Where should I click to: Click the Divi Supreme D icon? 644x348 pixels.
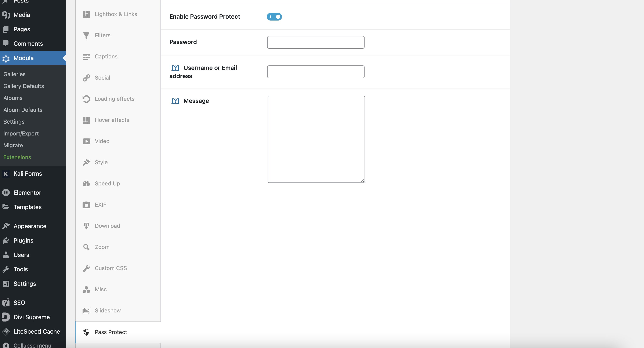[6, 317]
